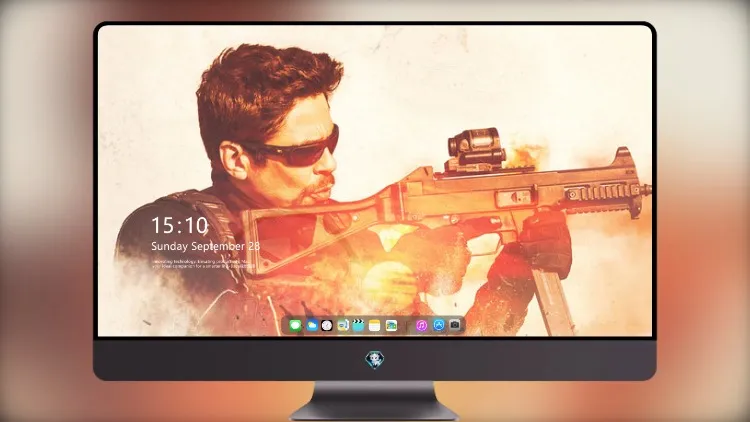
Task: Open the media gallery icon beside the clock
Action: pyautogui.click(x=342, y=326)
